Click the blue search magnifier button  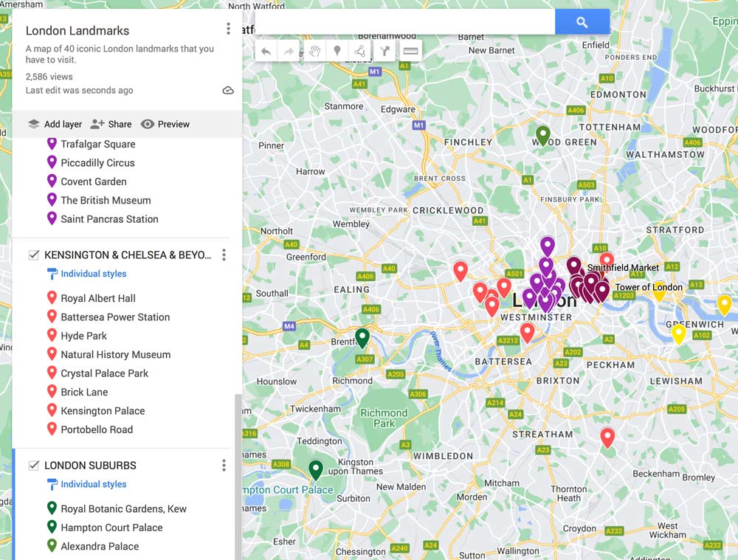(x=582, y=21)
